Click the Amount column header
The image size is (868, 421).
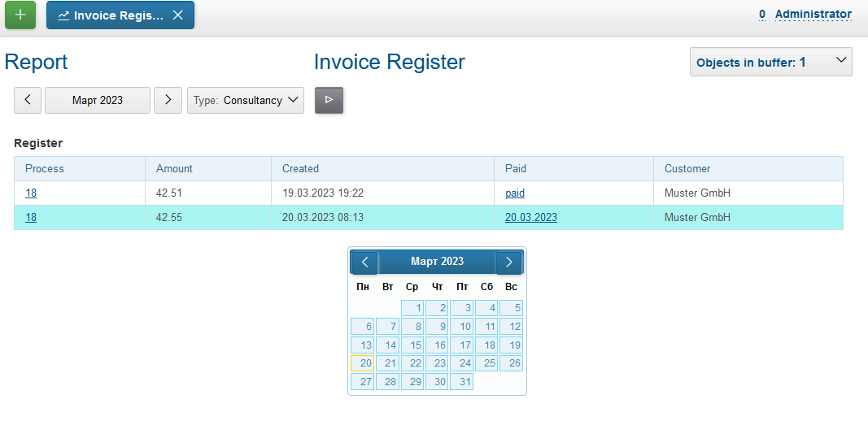click(x=174, y=169)
